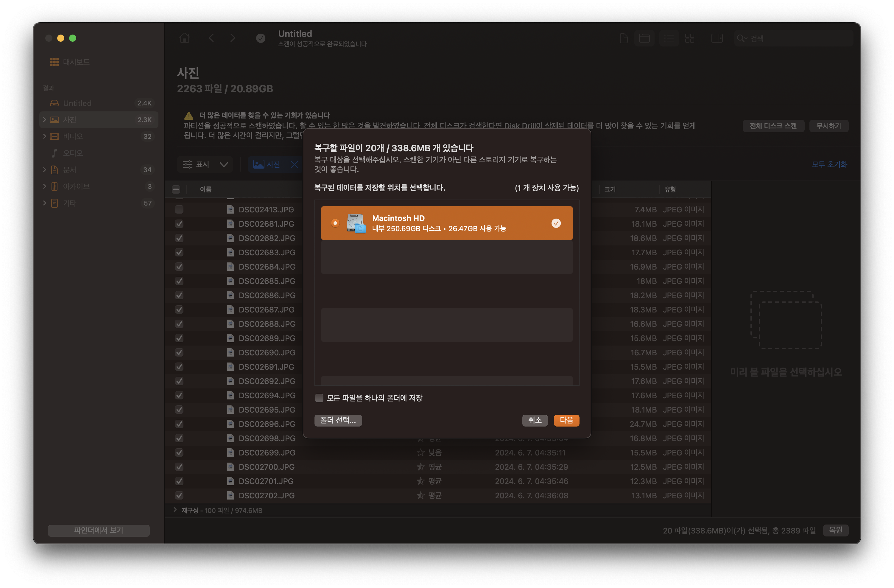
Task: Switch to list view icon
Action: click(669, 38)
